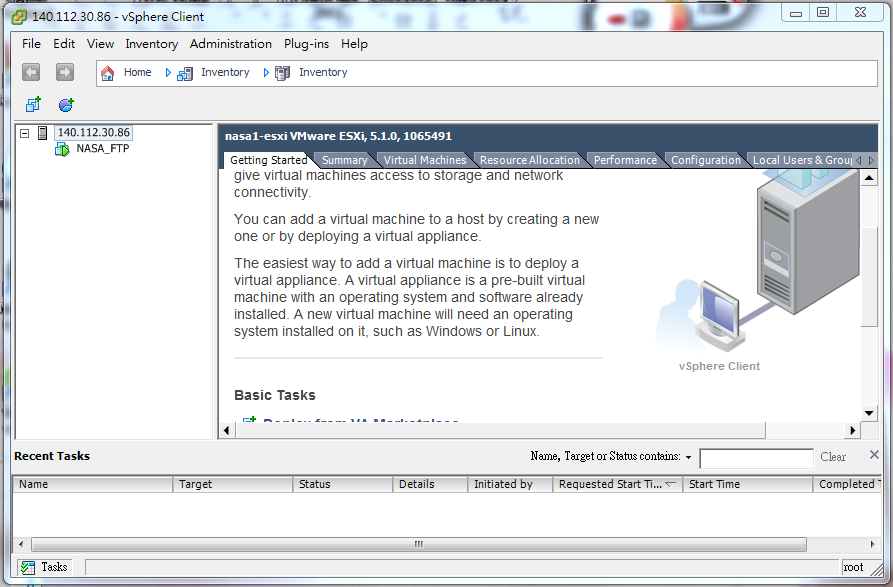The width and height of the screenshot is (893, 587).
Task: Click the Status column header
Action: tap(343, 485)
